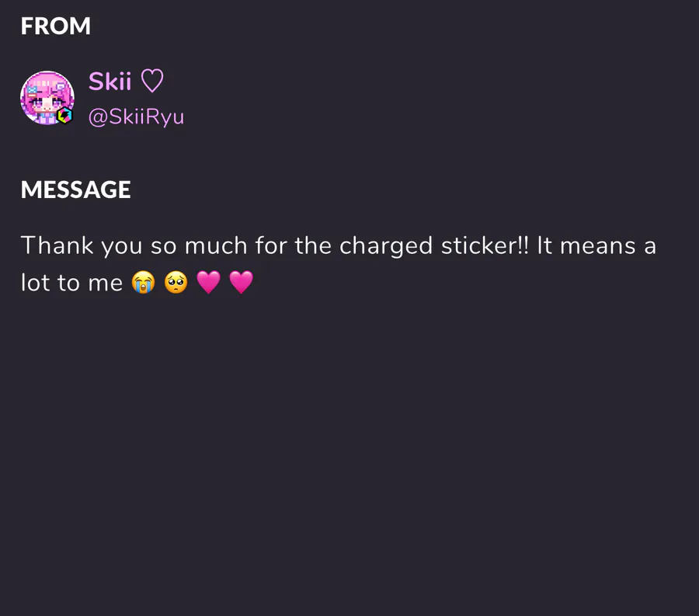Click the word "It" in the message
The image size is (699, 616).
(x=544, y=245)
